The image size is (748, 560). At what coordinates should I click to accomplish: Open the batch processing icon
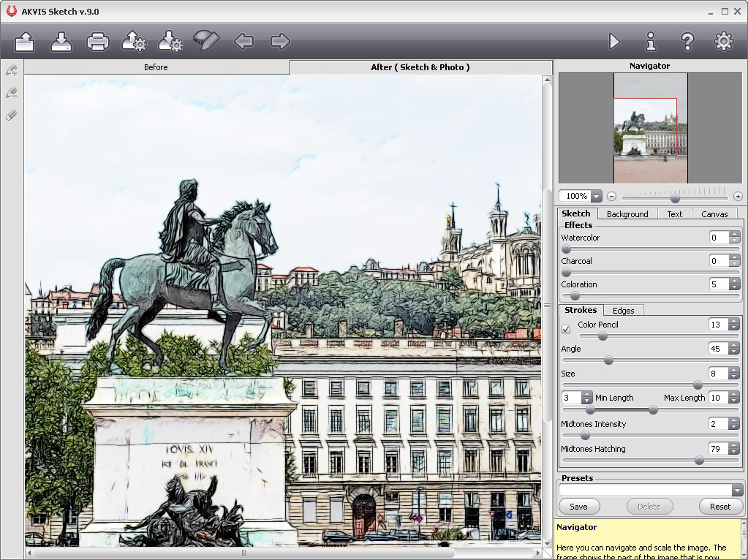click(x=206, y=41)
